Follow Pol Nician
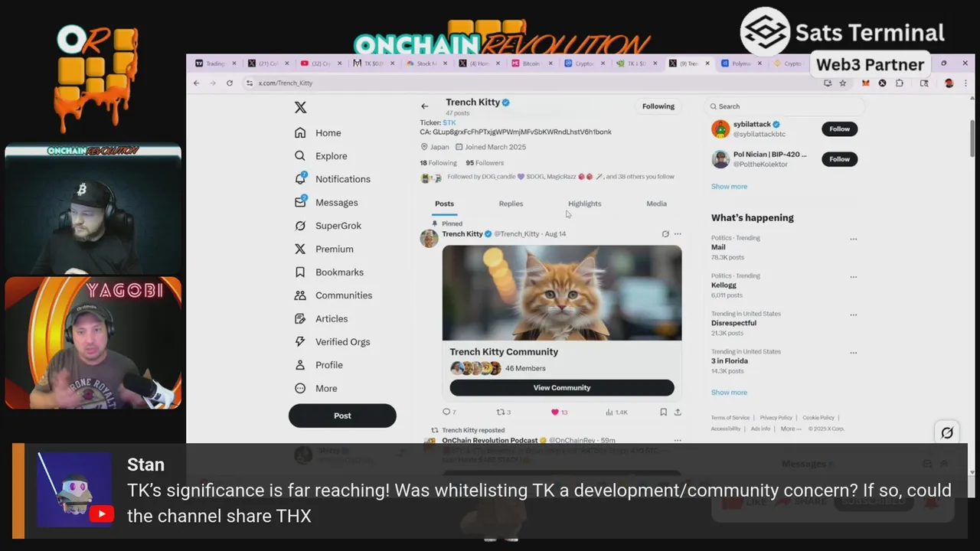Screen dimensions: 980x551 tap(839, 159)
